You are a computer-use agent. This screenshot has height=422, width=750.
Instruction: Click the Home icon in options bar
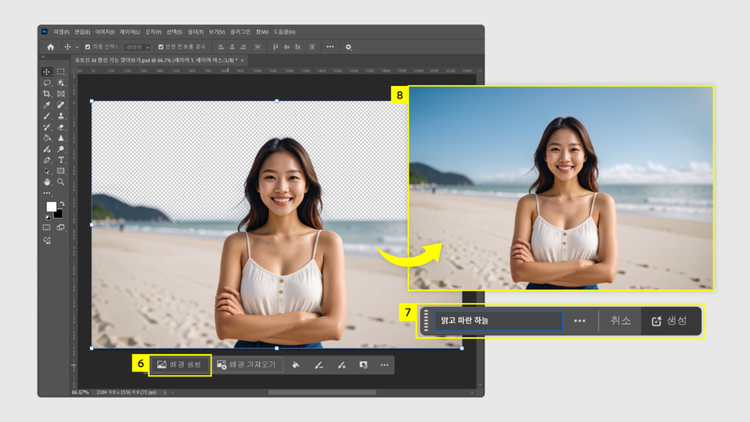point(50,47)
